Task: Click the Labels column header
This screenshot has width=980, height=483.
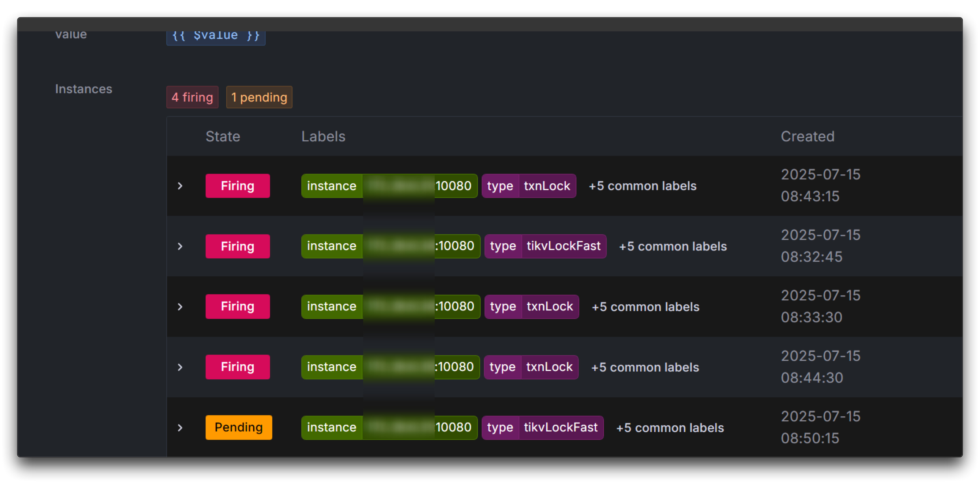Action: pyautogui.click(x=323, y=137)
